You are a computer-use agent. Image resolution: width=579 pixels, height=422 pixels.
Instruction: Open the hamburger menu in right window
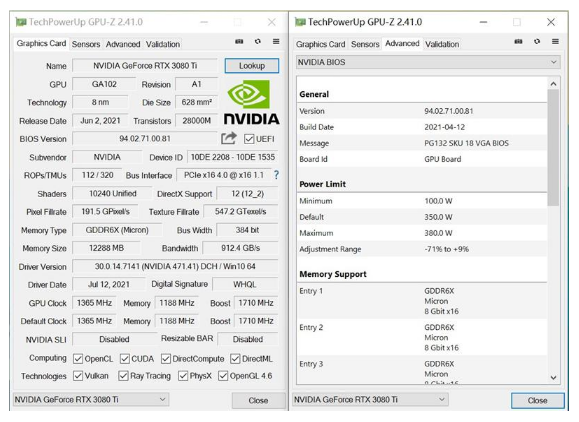tap(555, 42)
